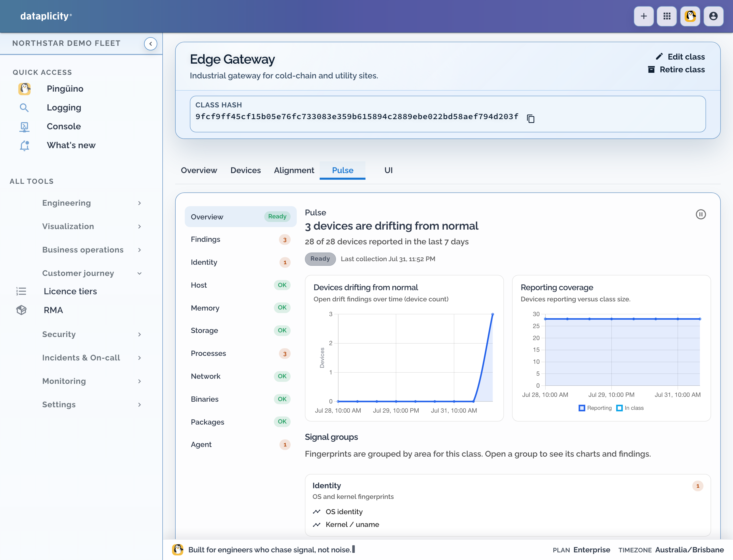
Task: Select the Pulse tab
Action: pyautogui.click(x=343, y=170)
